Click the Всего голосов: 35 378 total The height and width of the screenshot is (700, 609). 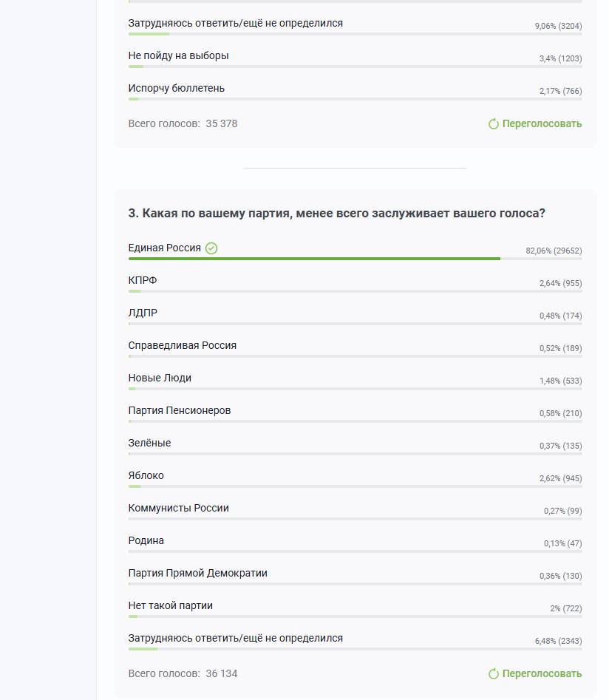click(183, 123)
